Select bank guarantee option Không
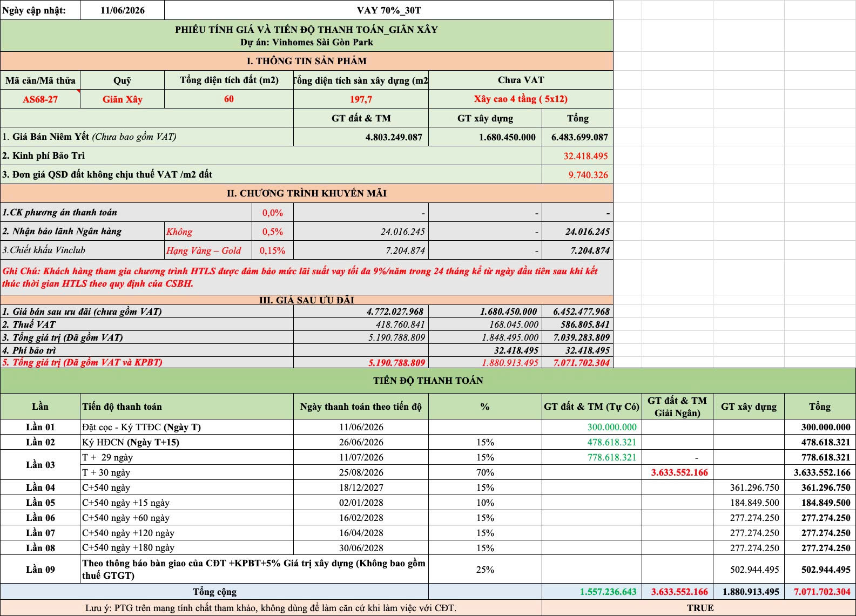The height and width of the screenshot is (616, 856). (208, 232)
